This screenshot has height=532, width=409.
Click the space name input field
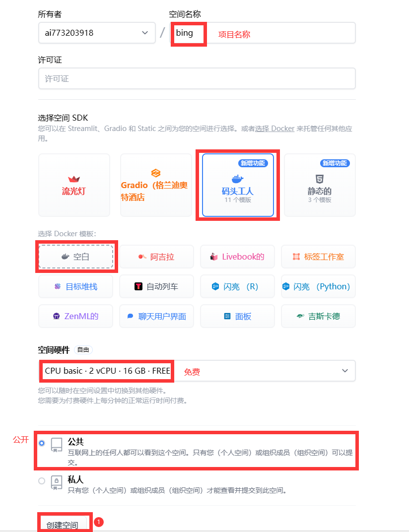point(263,33)
